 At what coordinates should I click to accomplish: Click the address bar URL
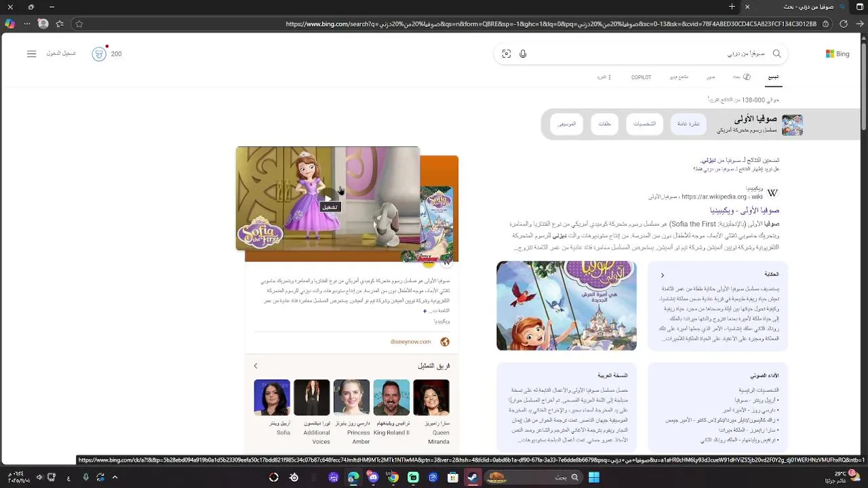tap(551, 24)
